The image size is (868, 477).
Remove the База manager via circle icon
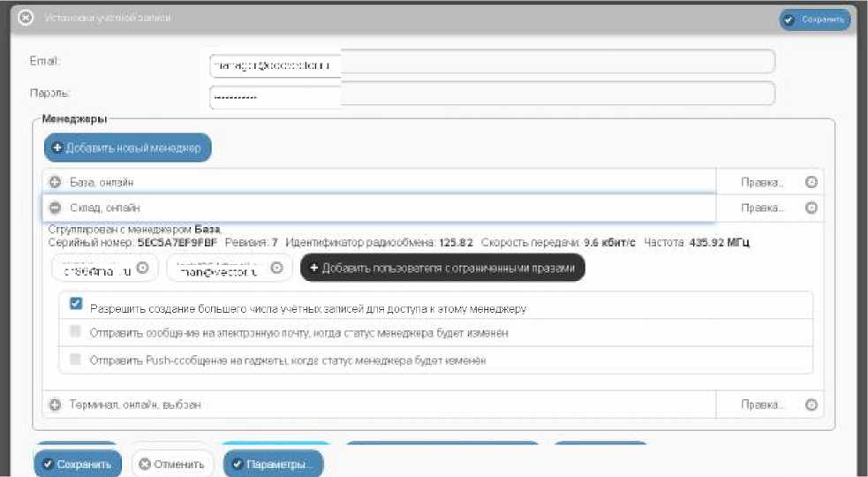click(811, 182)
